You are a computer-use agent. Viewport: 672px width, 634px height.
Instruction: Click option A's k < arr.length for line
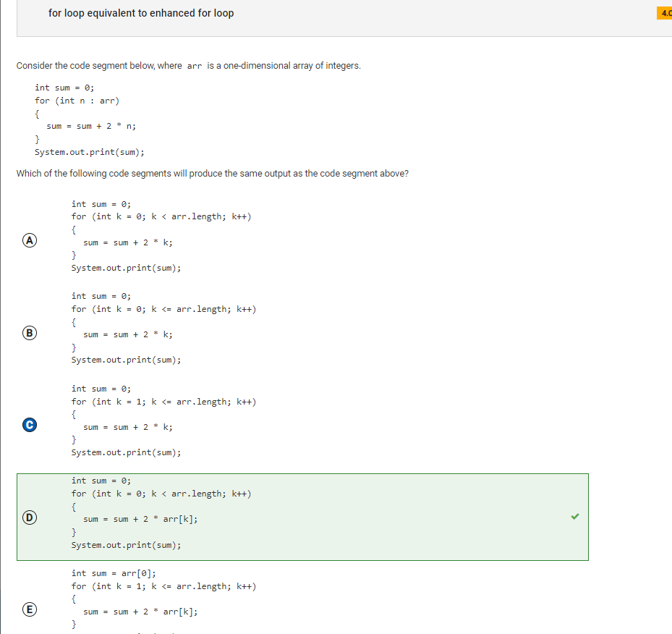tap(161, 216)
